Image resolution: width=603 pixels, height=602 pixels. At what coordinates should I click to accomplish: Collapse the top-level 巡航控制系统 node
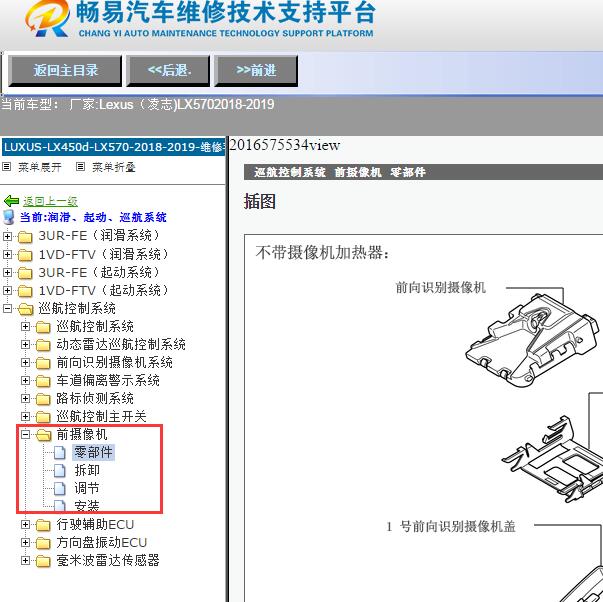(7, 309)
